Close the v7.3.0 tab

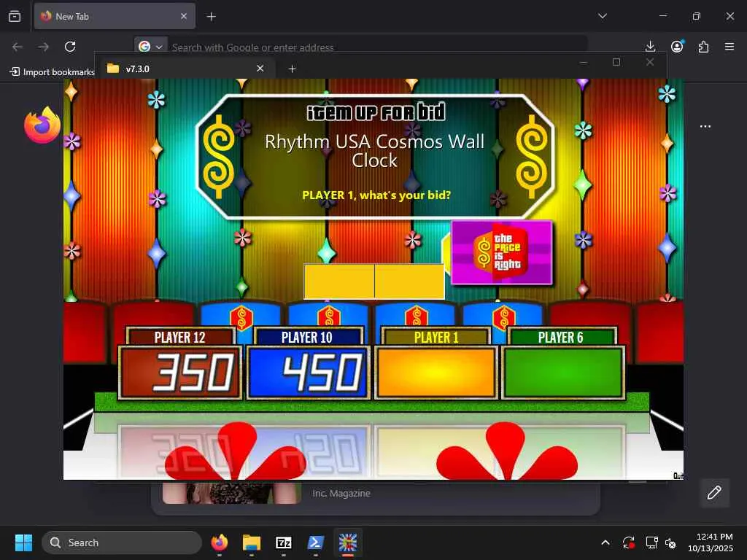tap(260, 69)
